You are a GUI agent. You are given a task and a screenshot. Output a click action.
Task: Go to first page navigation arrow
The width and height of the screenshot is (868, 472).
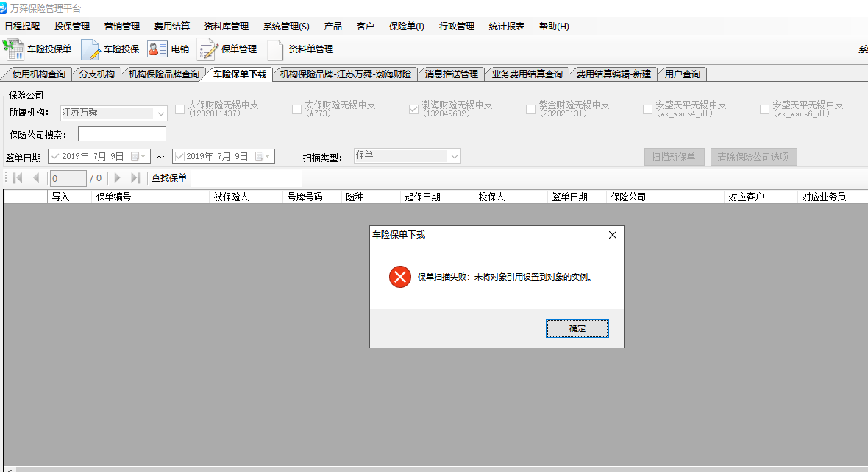[x=17, y=178]
